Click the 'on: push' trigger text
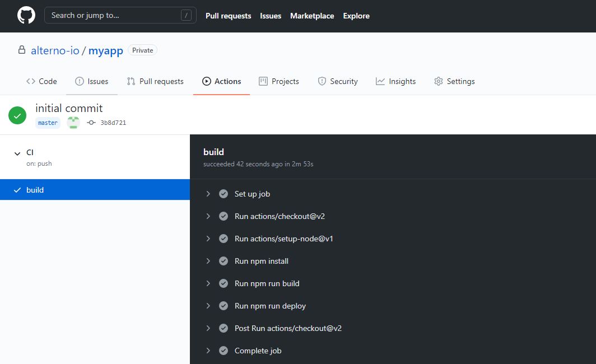The width and height of the screenshot is (596, 364). [x=39, y=164]
